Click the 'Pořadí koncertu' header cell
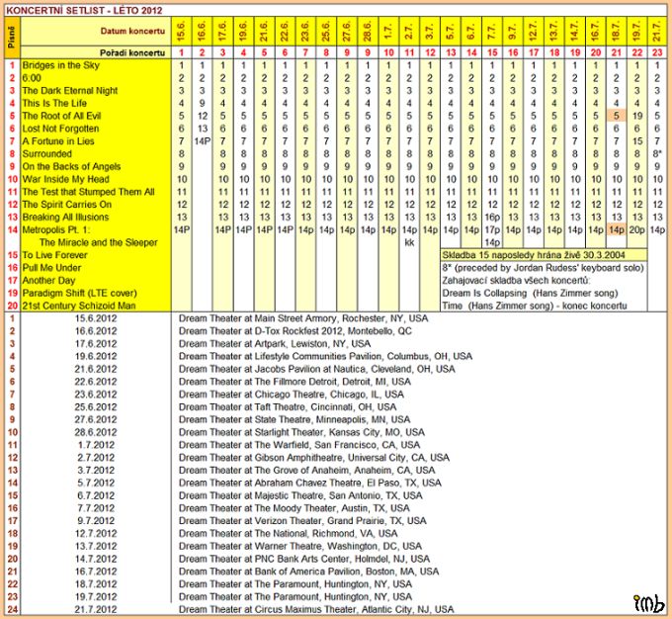672x619 pixels. [95, 50]
